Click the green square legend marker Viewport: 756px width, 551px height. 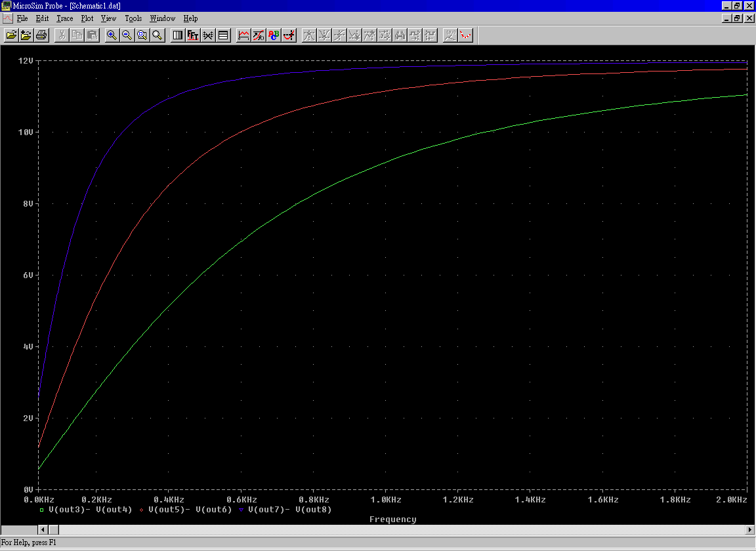42,510
